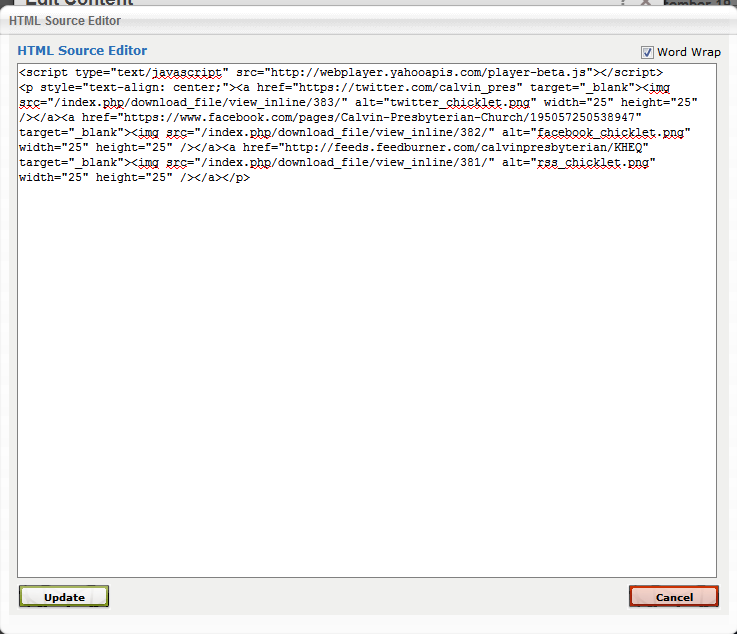Click the 'player-beta.js' script source text

point(536,72)
